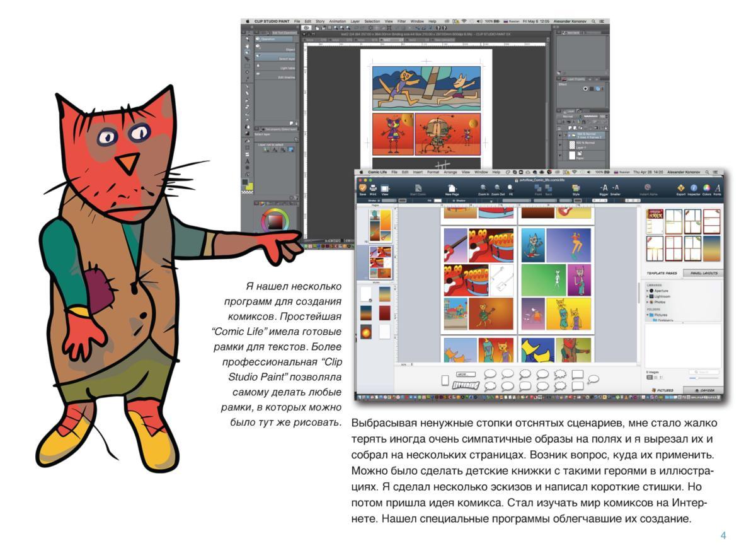Expand the Aperture library in Comic Life

(647, 291)
